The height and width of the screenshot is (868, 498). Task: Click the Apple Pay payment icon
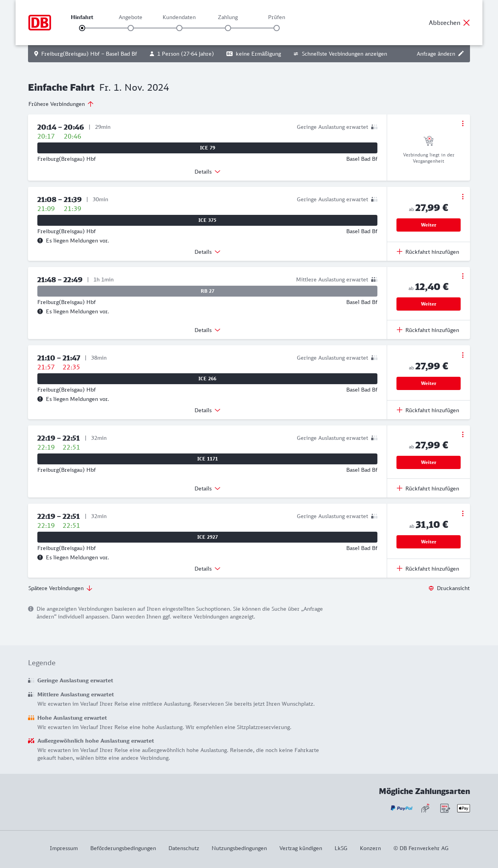pyautogui.click(x=463, y=808)
